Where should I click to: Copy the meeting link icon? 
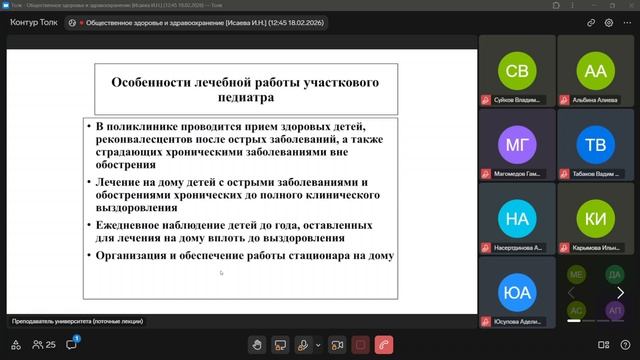pyautogui.click(x=591, y=23)
